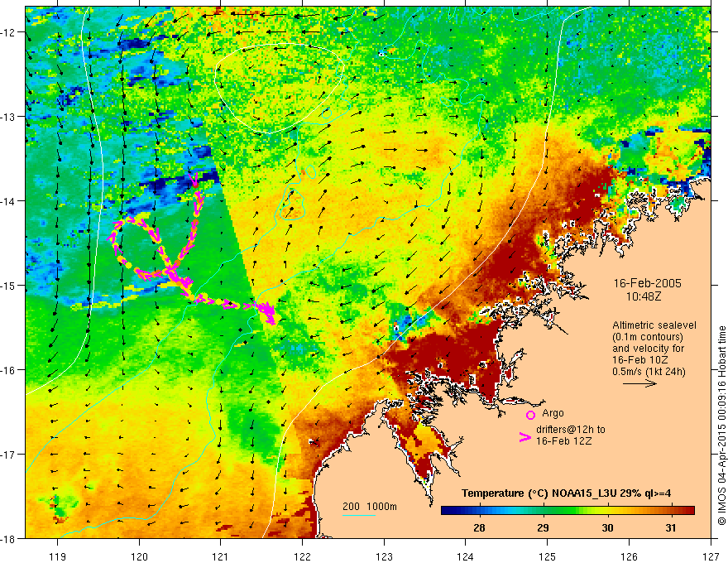The image size is (728, 563).
Task: Click latitude axis label '-18'
Action: [x=10, y=539]
